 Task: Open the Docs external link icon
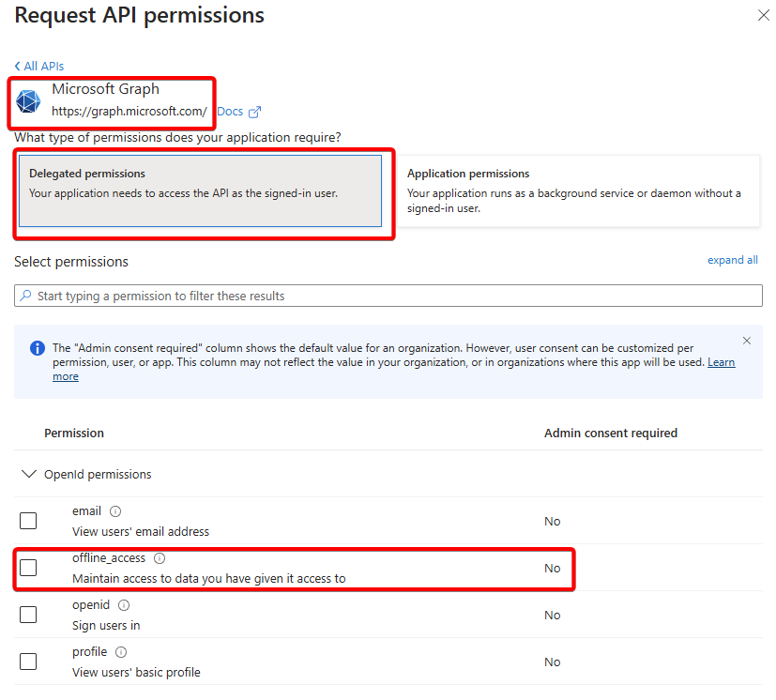pos(254,112)
